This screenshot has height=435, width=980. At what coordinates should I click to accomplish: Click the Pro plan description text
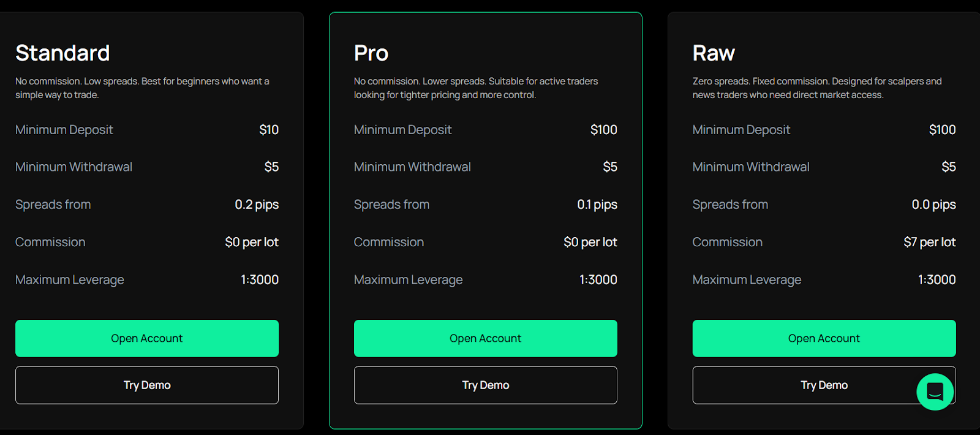point(475,88)
